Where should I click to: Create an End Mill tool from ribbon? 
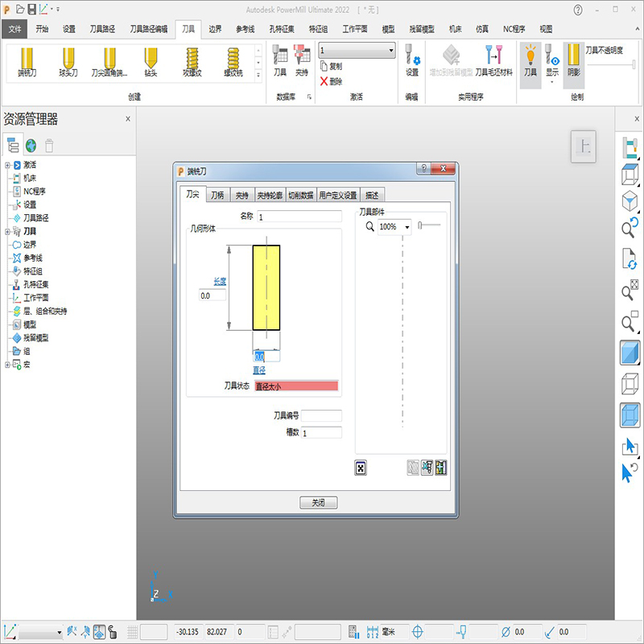coord(27,63)
